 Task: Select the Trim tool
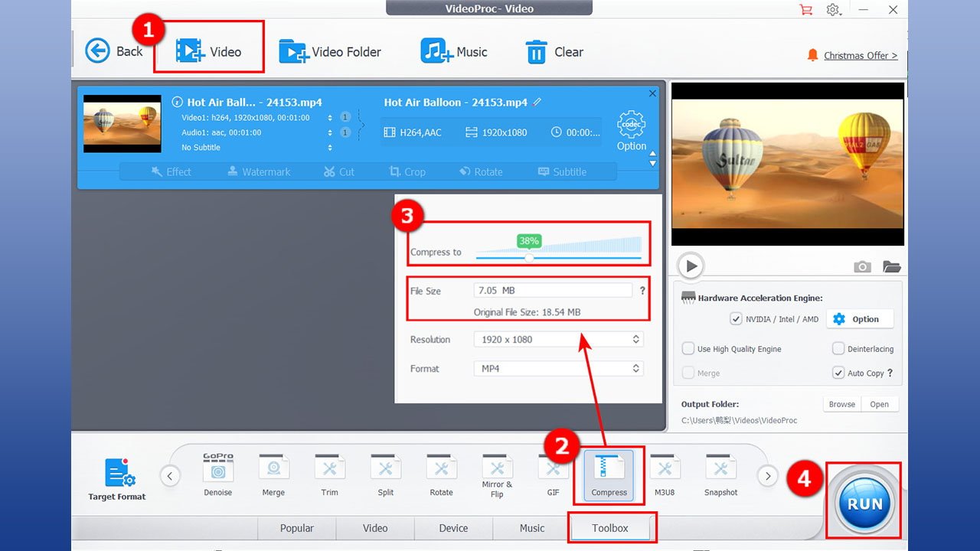pos(329,475)
